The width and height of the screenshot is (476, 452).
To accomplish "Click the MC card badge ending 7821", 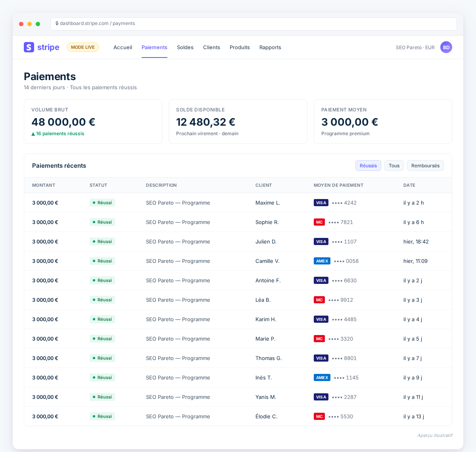I will (319, 222).
